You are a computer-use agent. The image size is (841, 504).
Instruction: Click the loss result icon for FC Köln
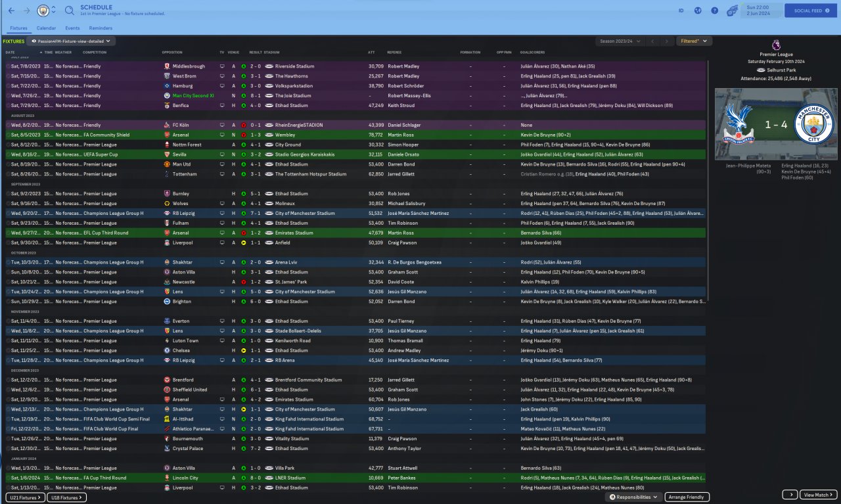click(x=243, y=125)
